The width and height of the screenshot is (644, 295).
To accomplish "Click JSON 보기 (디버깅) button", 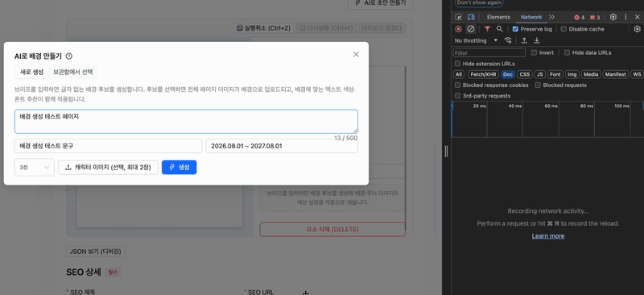I will 96,251.
